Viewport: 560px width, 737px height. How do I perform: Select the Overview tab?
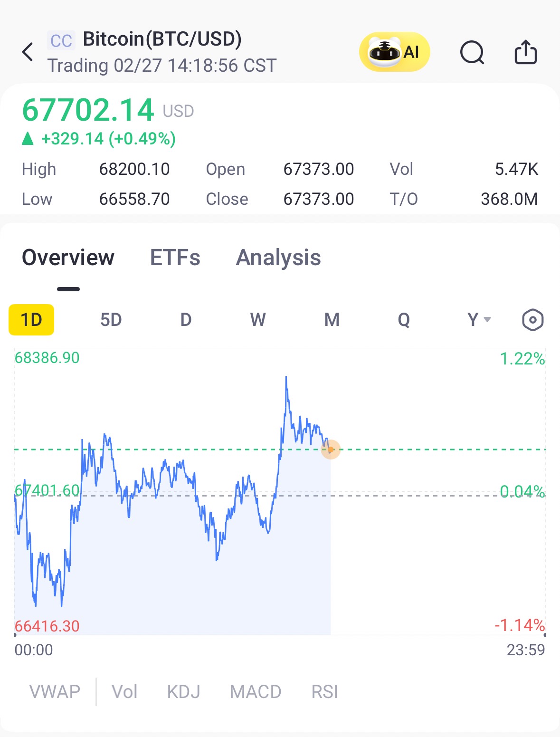tap(68, 258)
